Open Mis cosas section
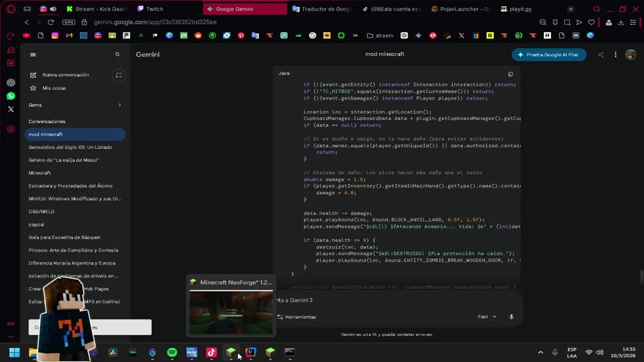 [54, 88]
